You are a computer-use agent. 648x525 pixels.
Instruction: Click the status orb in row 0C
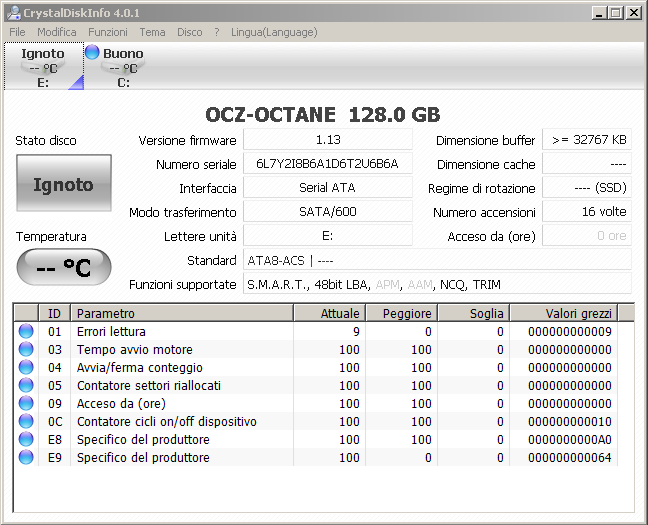(26, 422)
